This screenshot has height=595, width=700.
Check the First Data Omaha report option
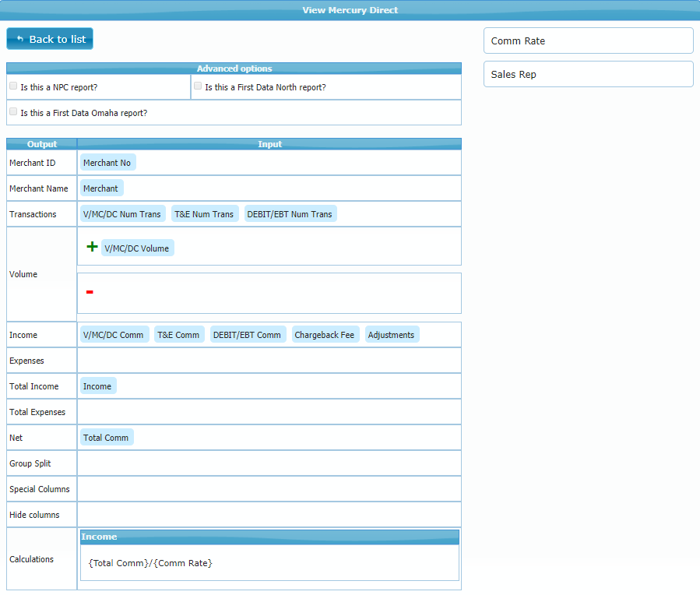click(x=13, y=112)
